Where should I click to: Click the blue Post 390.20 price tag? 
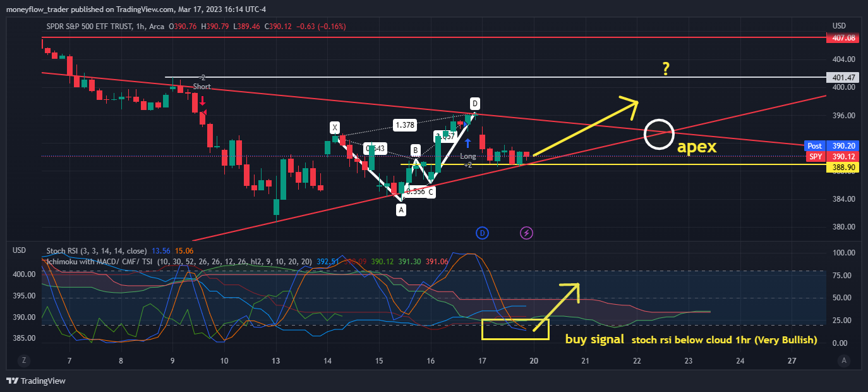[x=833, y=145]
